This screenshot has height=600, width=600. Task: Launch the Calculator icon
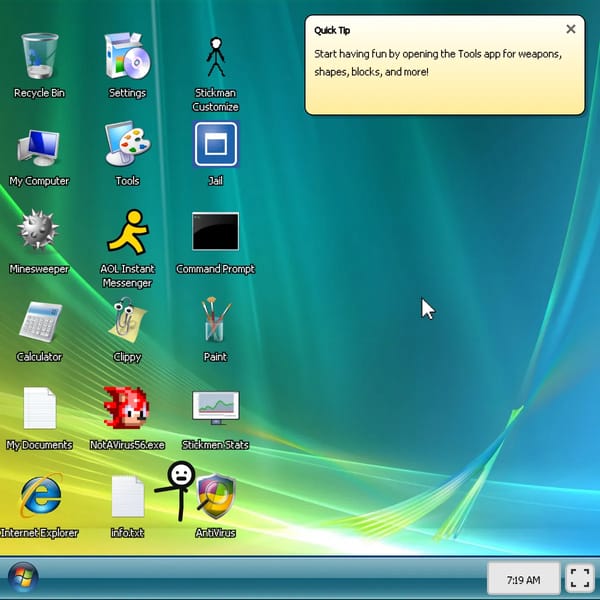40,321
